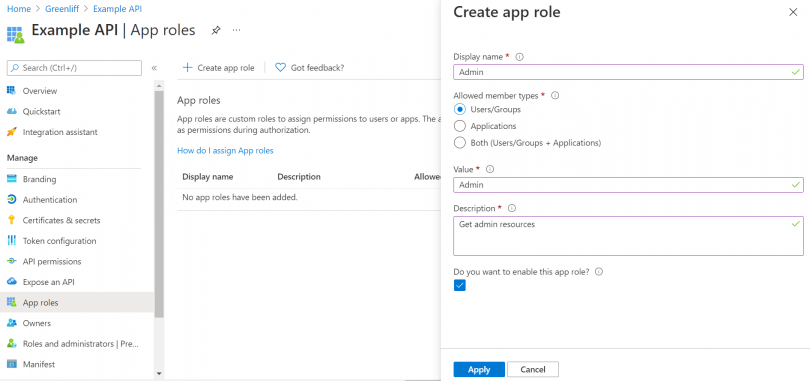
Task: Open How do I assign App roles link
Action: coord(225,151)
